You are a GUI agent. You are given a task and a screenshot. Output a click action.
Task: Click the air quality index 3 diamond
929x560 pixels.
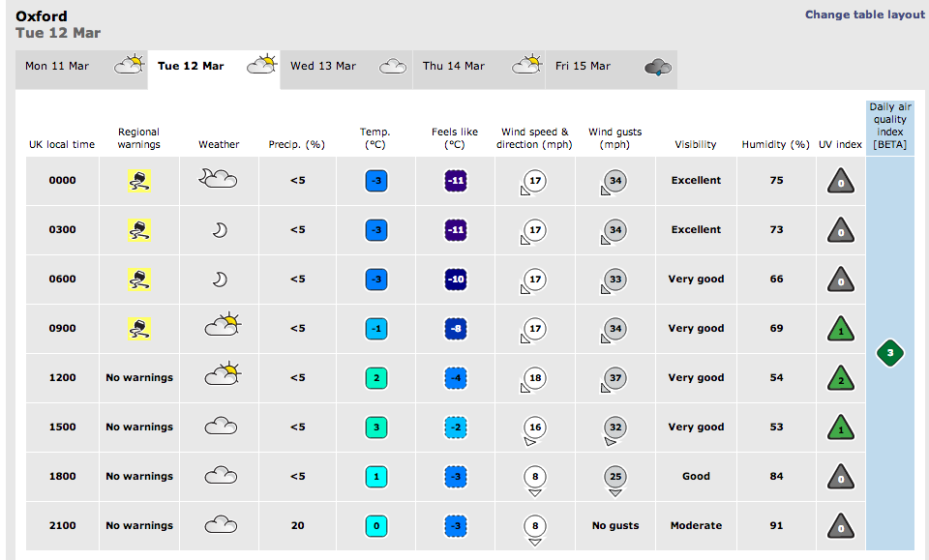890,353
